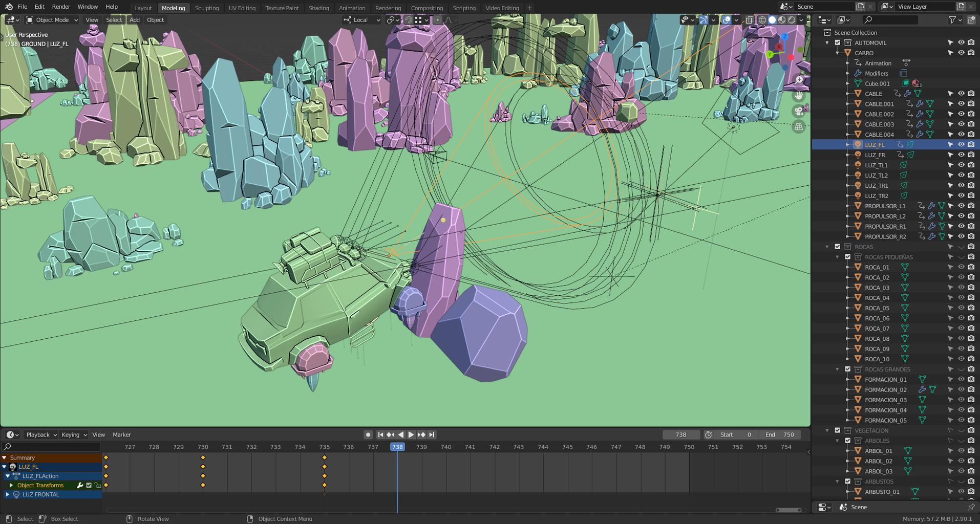Click the End frame field
This screenshot has height=524, width=980.
pos(779,434)
